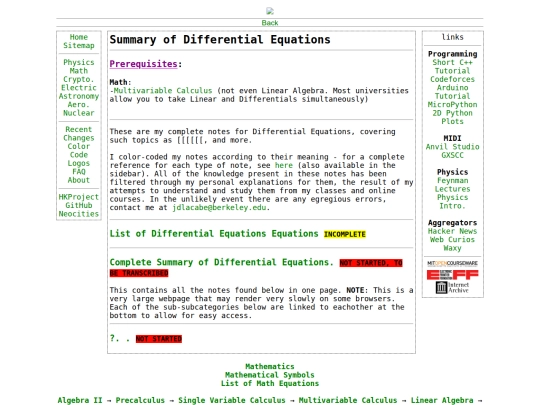The image size is (540, 405).
Task: Go to Algebra II in course chain
Action: coord(80,400)
